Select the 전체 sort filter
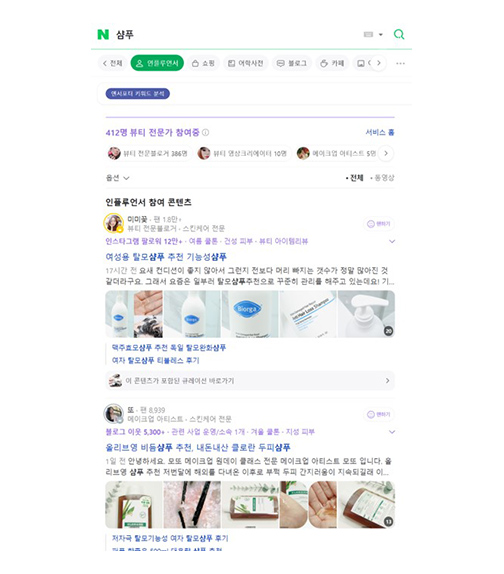 [354, 178]
